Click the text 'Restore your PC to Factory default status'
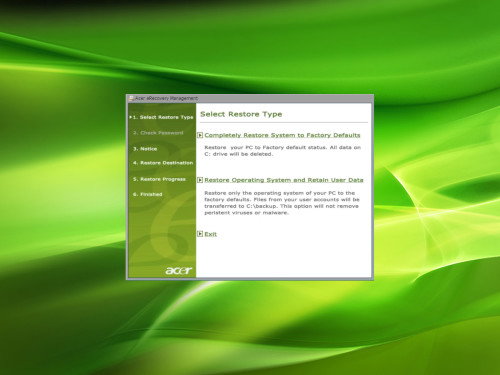Screen dimensions: 500x375 tap(265, 147)
